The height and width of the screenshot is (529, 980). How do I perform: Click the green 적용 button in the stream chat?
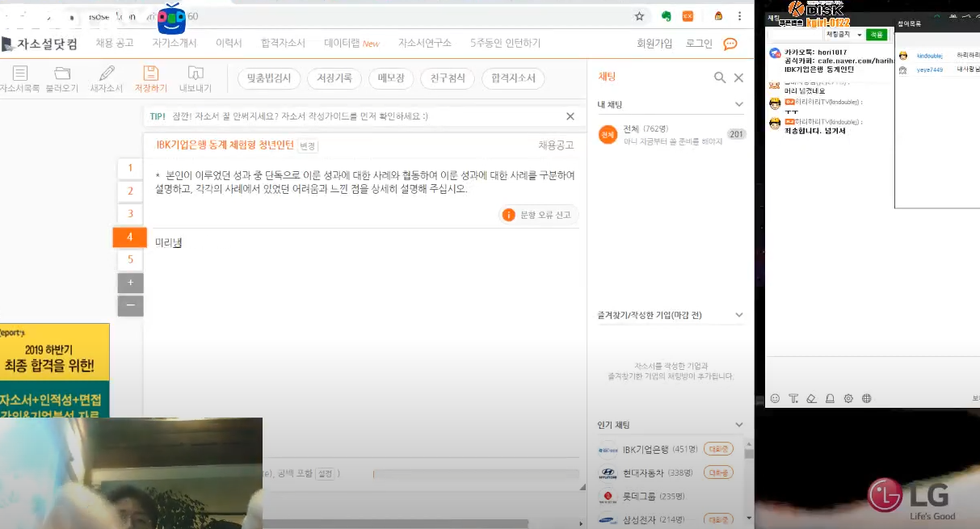(876, 35)
